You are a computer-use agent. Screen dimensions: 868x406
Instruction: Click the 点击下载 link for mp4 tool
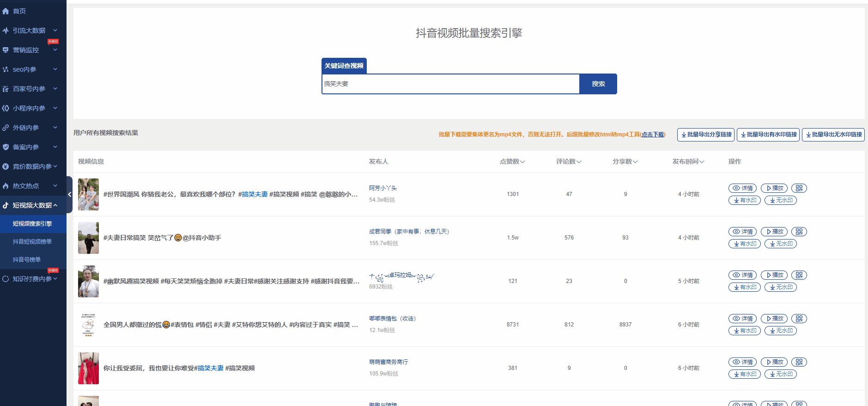(x=653, y=135)
